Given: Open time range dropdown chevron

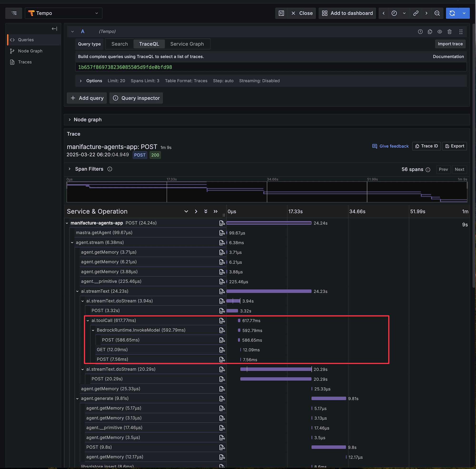Looking at the screenshot, I should click(404, 13).
